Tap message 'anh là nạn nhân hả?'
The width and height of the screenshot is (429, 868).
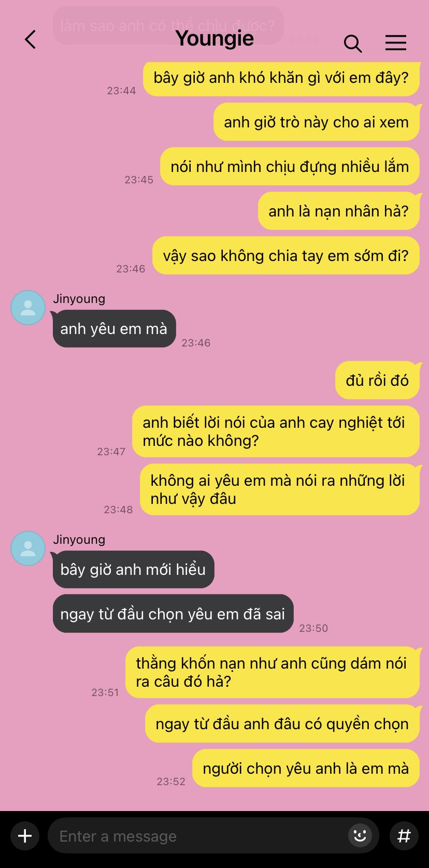coord(339,211)
